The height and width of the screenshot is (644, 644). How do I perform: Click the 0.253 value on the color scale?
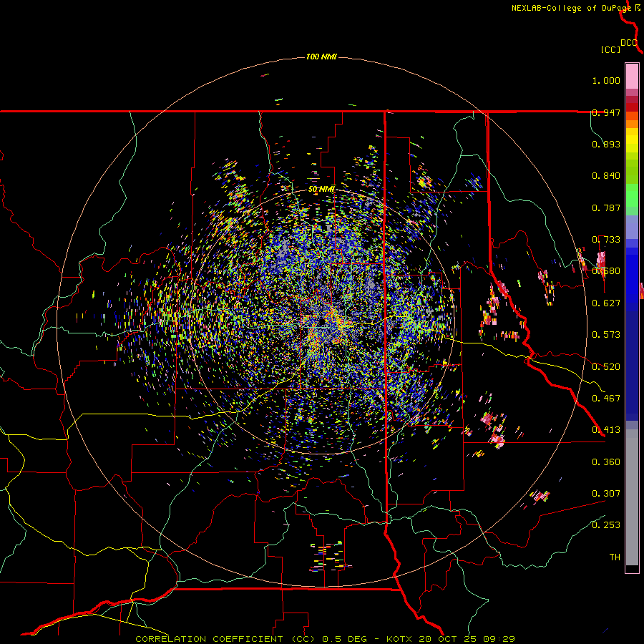click(x=606, y=525)
